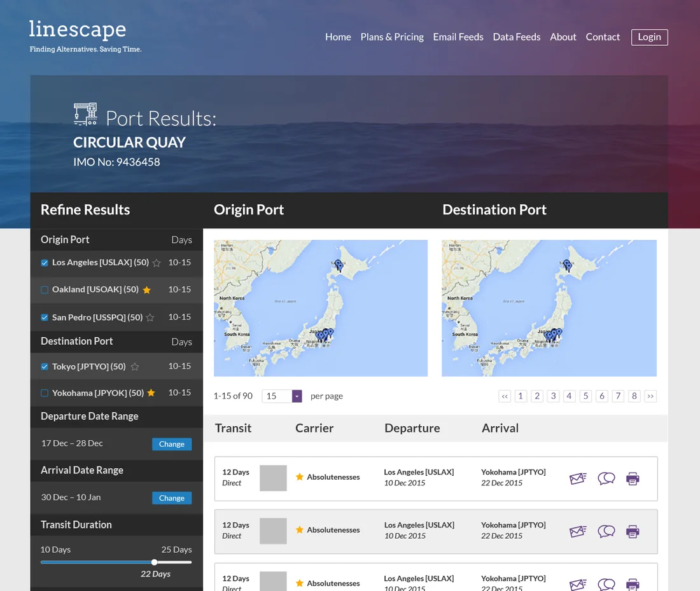Click the carrier star in first Absolutenesses row
This screenshot has height=591, width=700.
pyautogui.click(x=300, y=476)
